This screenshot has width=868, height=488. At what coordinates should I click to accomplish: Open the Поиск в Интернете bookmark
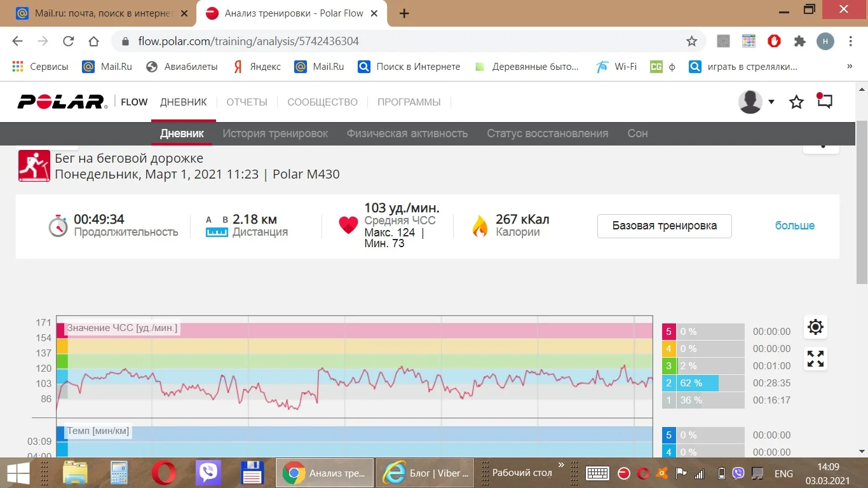(x=409, y=67)
